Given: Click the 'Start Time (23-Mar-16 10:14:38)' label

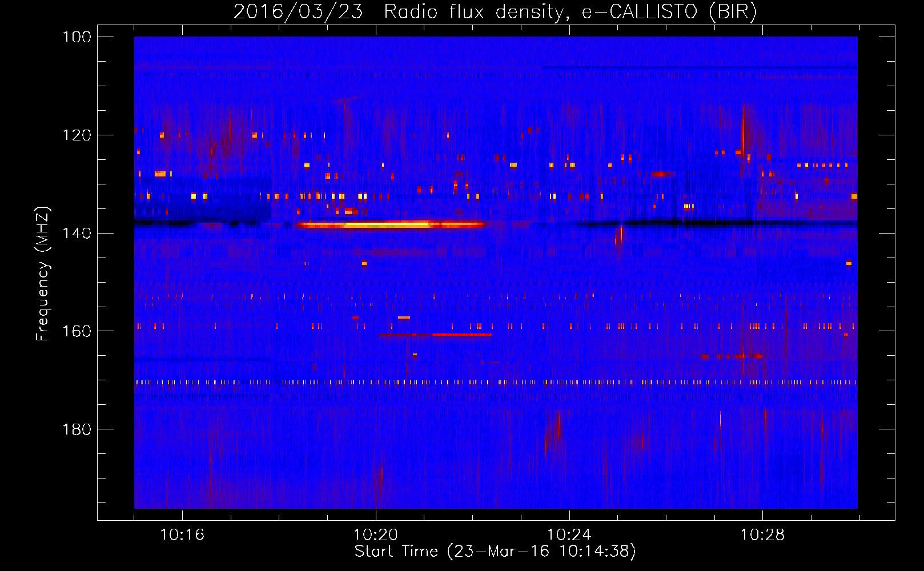Looking at the screenshot, I should click(495, 552).
